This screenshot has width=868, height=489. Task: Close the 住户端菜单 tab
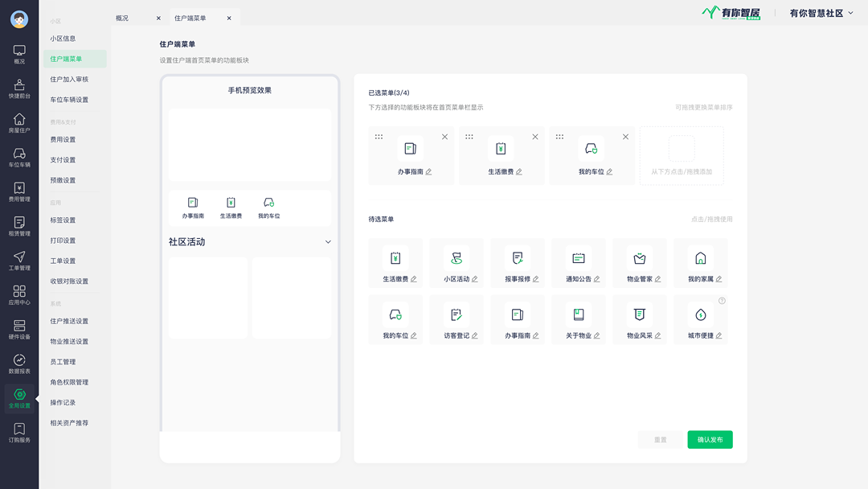[229, 18]
